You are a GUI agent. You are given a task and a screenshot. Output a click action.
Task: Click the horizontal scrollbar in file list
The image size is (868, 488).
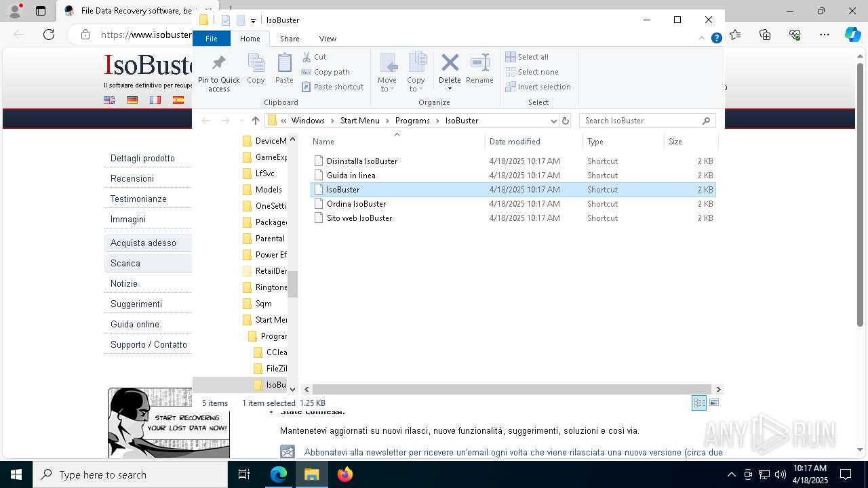[x=512, y=389]
